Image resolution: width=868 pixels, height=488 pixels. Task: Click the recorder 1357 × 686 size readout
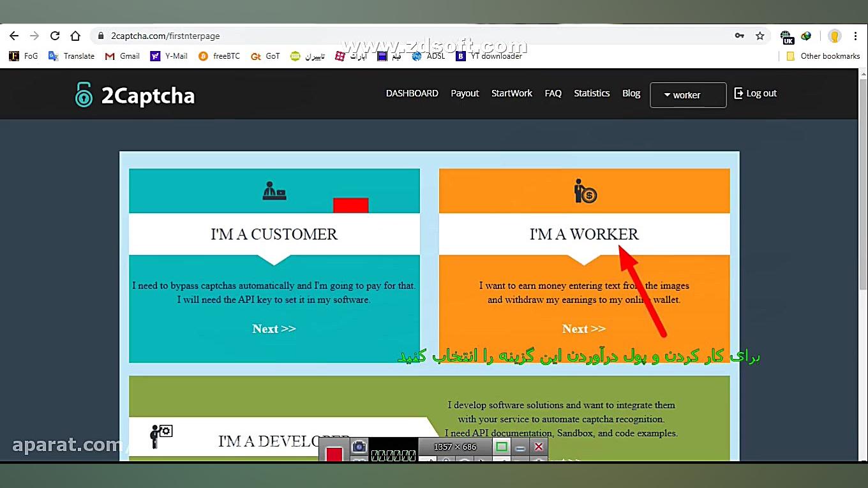(x=455, y=447)
